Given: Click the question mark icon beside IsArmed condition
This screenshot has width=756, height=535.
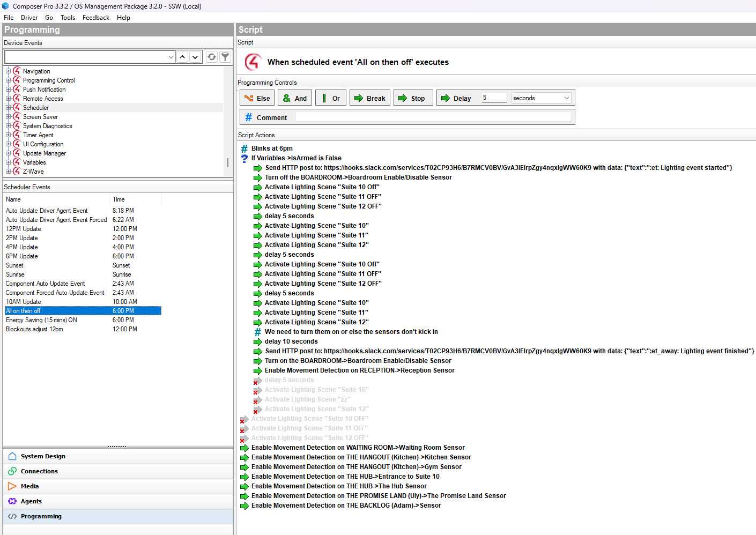Looking at the screenshot, I should [x=244, y=158].
